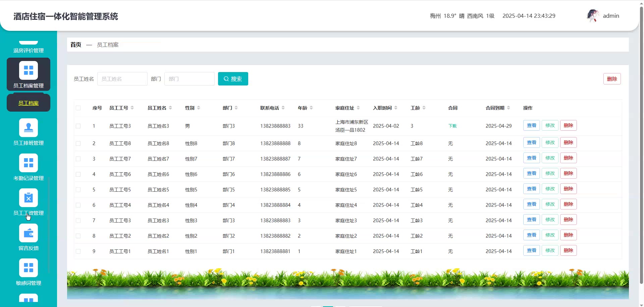Screen dimensions: 644x307
Task: Focus the 员工姓名 search input field
Action: click(x=122, y=79)
